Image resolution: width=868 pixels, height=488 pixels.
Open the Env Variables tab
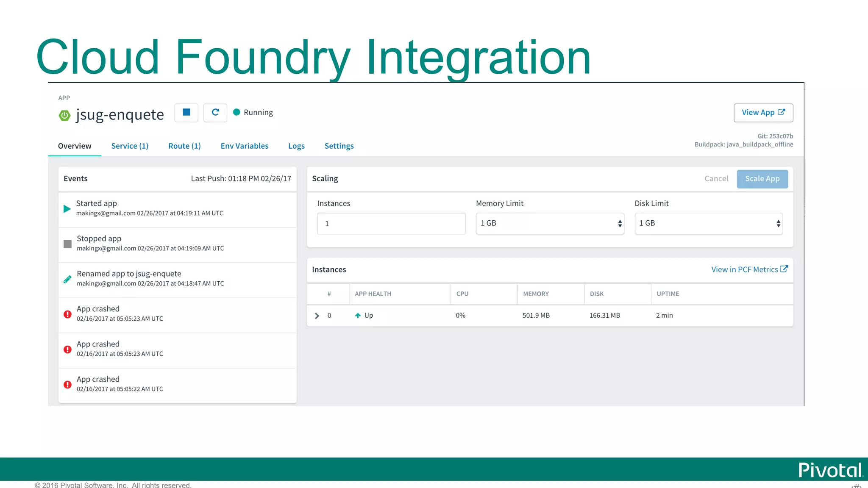pos(245,146)
